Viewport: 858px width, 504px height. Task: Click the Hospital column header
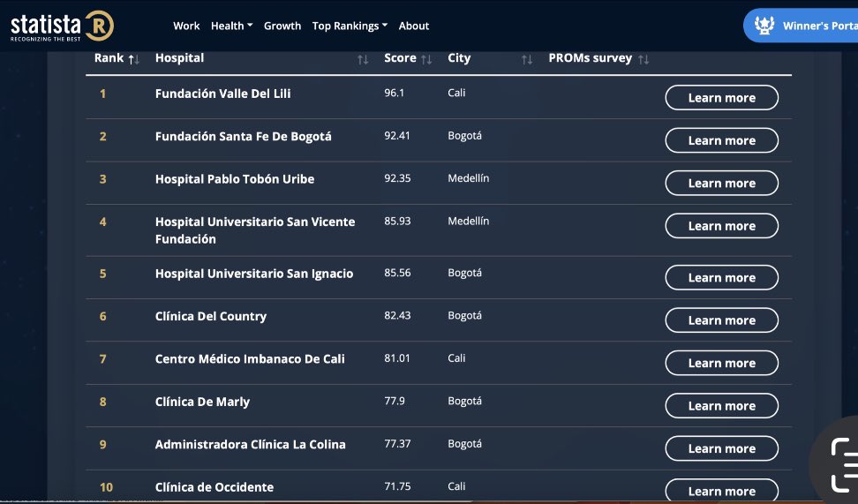tap(179, 58)
